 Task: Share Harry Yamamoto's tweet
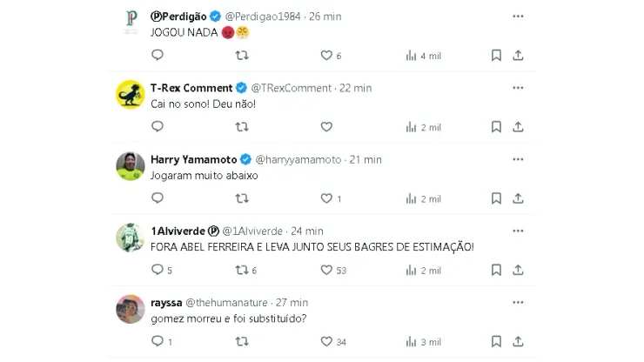pyautogui.click(x=518, y=198)
